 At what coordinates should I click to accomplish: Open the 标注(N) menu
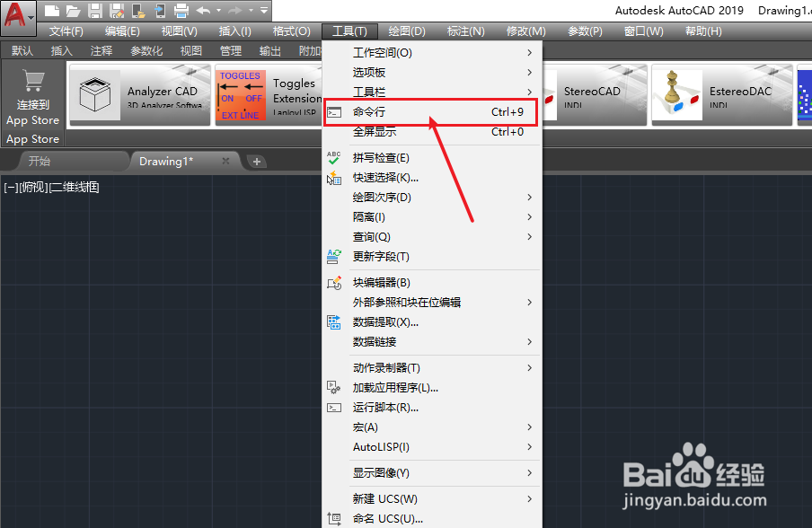(466, 31)
